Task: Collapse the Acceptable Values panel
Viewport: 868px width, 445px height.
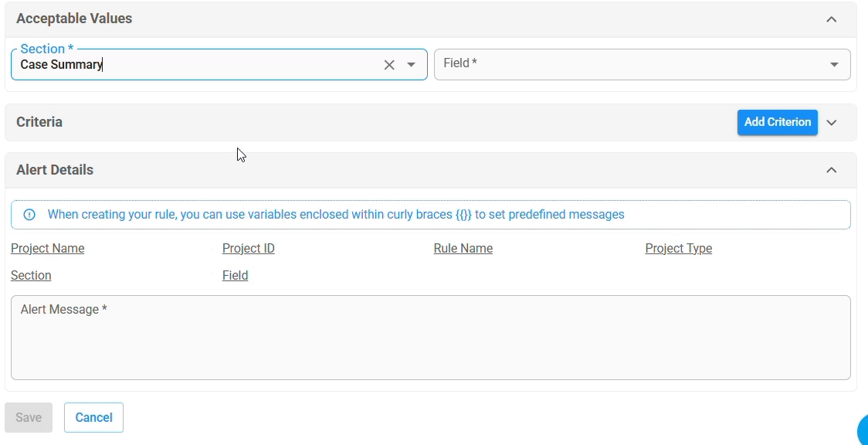Action: click(x=832, y=19)
